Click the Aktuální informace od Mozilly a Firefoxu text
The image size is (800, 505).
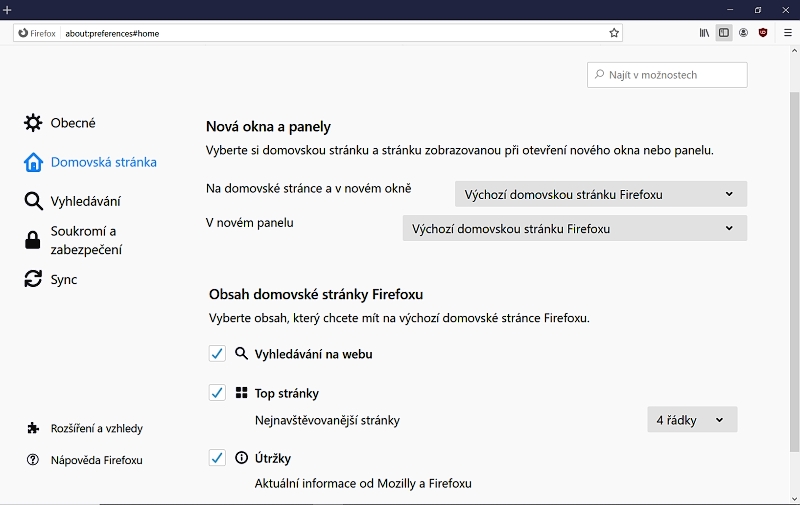363,483
